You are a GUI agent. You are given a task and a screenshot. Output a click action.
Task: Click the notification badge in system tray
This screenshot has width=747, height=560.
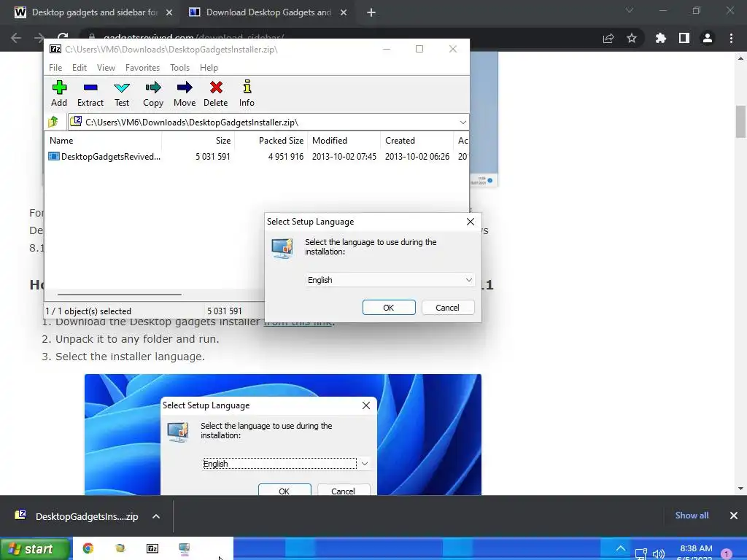[x=727, y=554]
